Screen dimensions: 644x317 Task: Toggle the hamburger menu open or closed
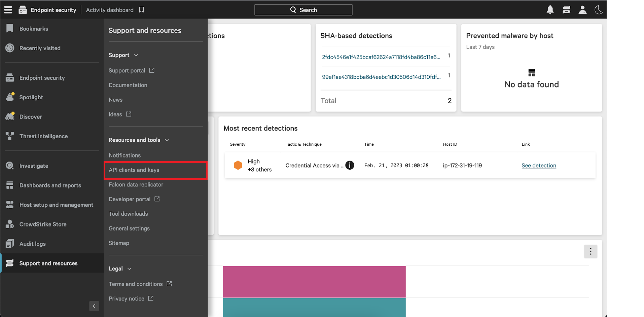click(x=8, y=10)
